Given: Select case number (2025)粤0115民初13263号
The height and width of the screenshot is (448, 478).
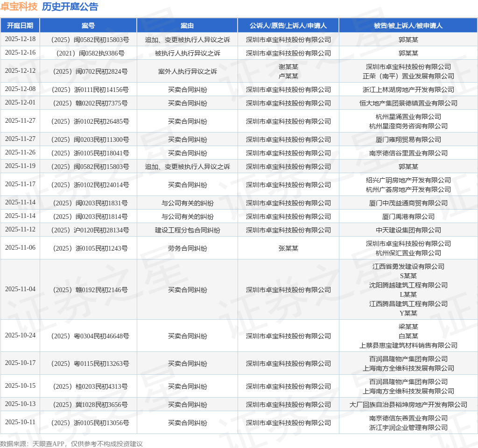Looking at the screenshot, I should click(90, 364).
